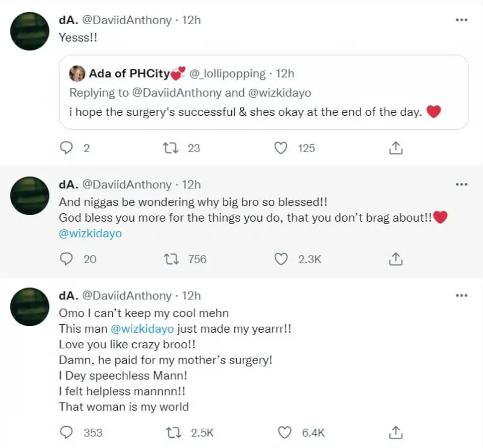Open Ada of PHCity's profile picture
The width and height of the screenshot is (483, 448).
(x=77, y=74)
